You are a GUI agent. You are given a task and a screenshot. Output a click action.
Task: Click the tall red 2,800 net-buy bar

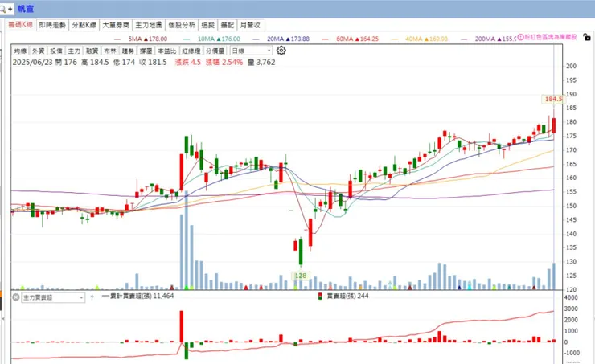click(x=182, y=326)
